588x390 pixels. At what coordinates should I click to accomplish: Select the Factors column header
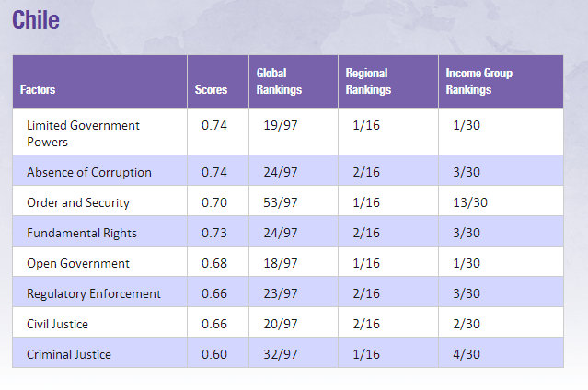[x=40, y=90]
